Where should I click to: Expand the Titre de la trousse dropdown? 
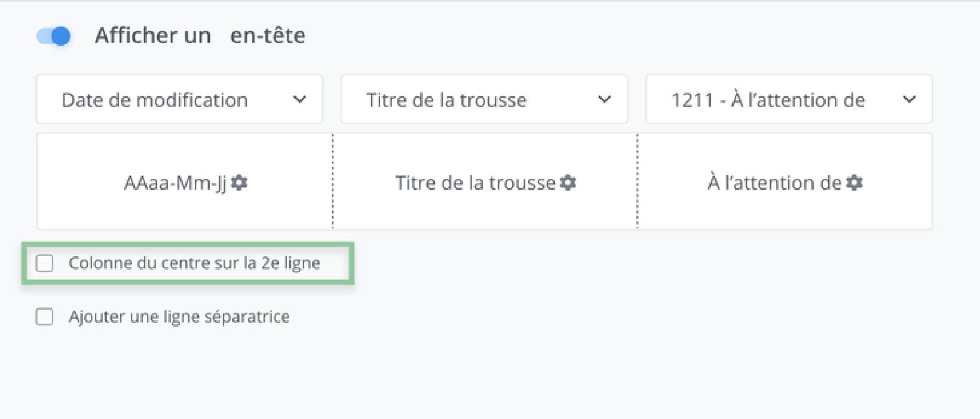click(446, 100)
